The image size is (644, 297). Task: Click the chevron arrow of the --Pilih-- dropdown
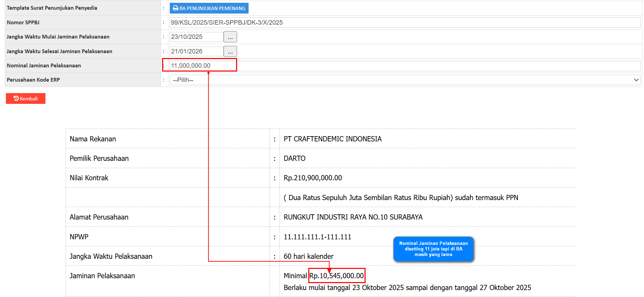(636, 80)
